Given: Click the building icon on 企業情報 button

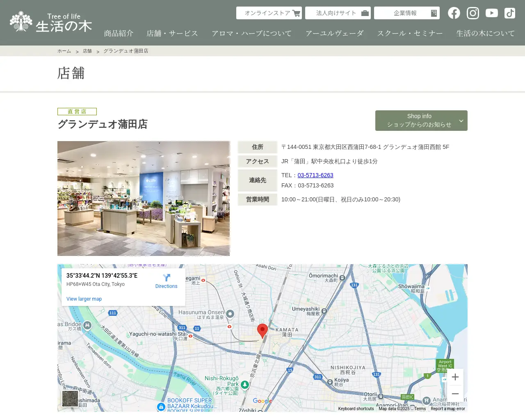Looking at the screenshot, I should [x=434, y=13].
